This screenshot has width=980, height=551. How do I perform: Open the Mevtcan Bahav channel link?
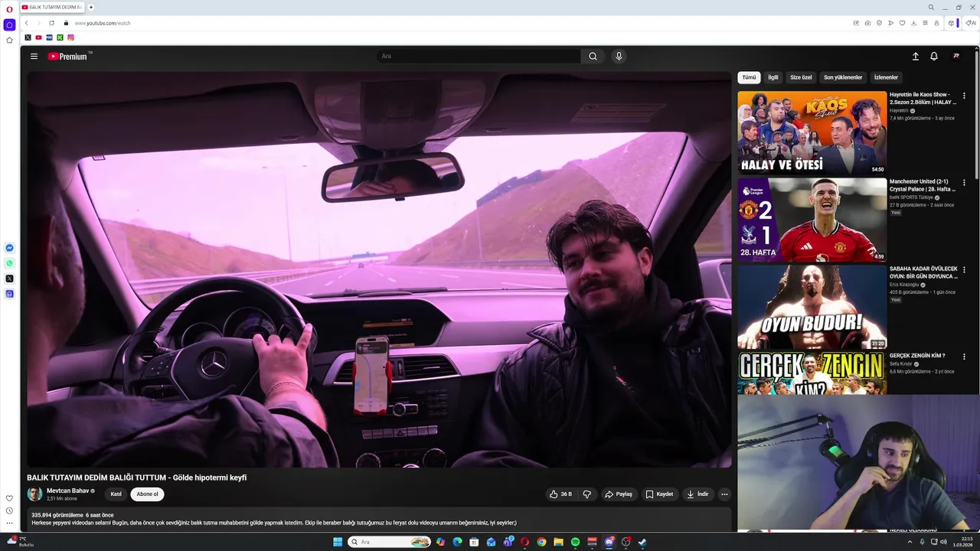pyautogui.click(x=68, y=491)
